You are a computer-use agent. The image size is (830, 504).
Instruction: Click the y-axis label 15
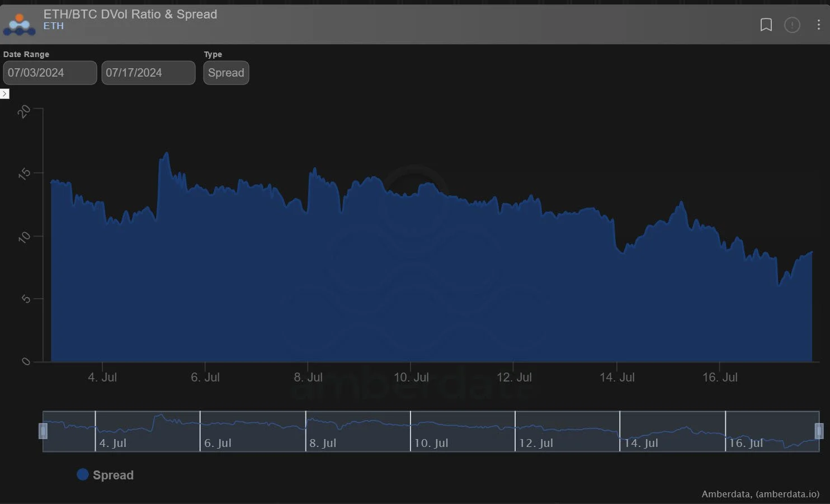[24, 174]
